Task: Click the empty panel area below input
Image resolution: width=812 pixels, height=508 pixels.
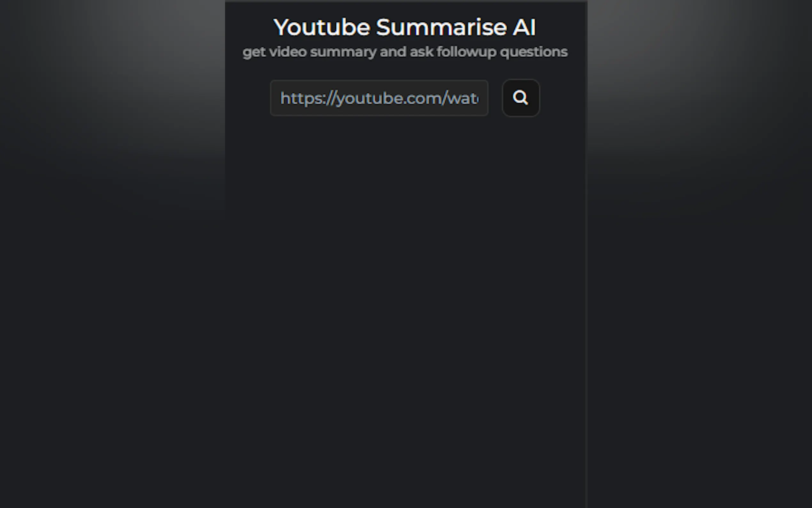Action: click(x=405, y=302)
